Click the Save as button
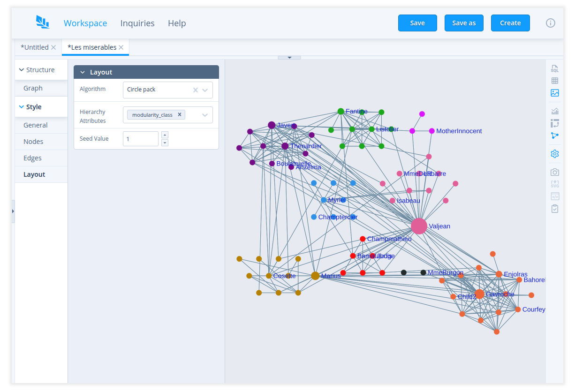The height and width of the screenshot is (392, 575). (464, 23)
